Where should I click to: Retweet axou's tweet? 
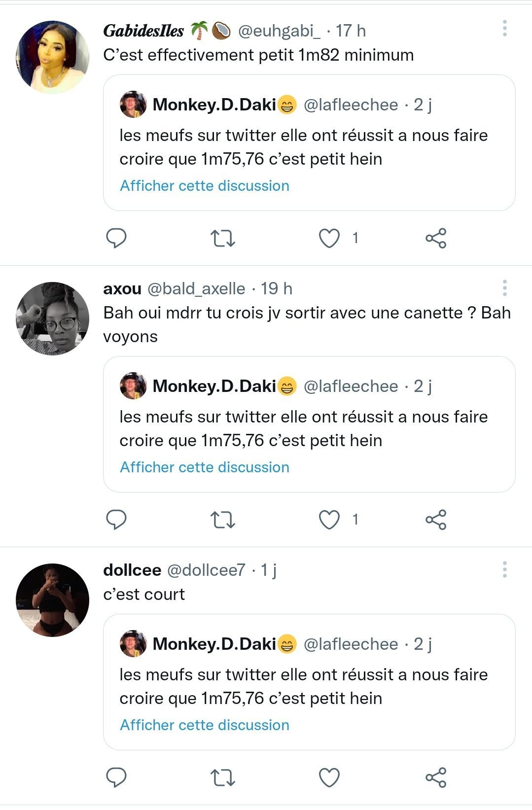(223, 520)
